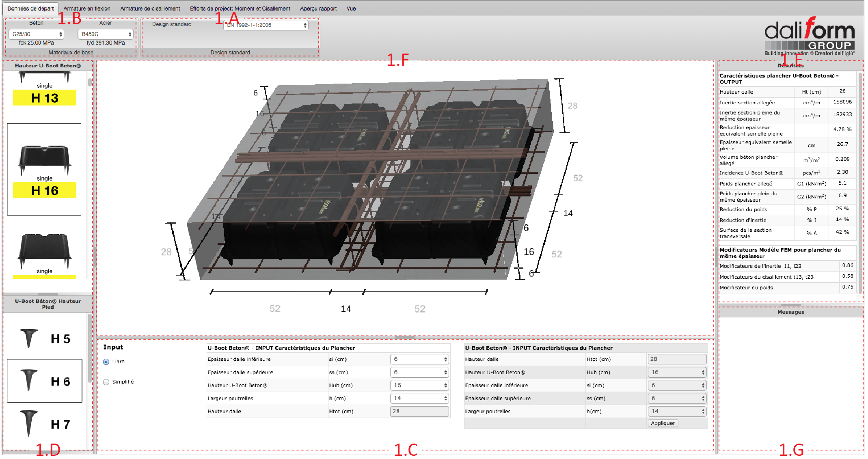Click the 'Reduction du poids' result row
868x459 pixels.
pyautogui.click(x=788, y=209)
